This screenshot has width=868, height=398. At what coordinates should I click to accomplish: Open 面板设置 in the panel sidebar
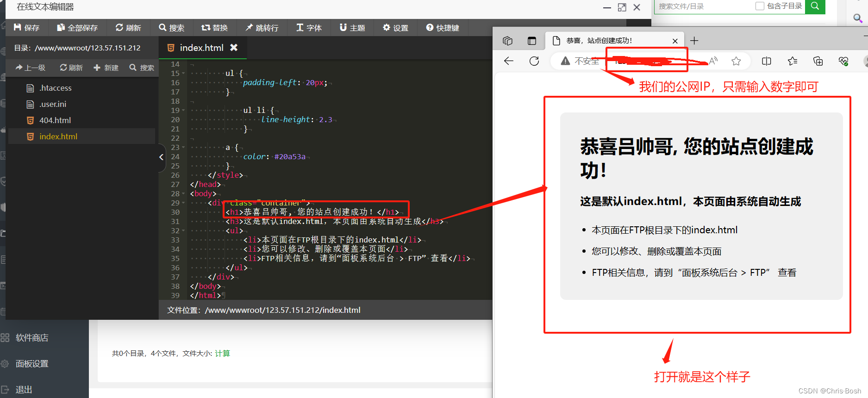point(32,364)
